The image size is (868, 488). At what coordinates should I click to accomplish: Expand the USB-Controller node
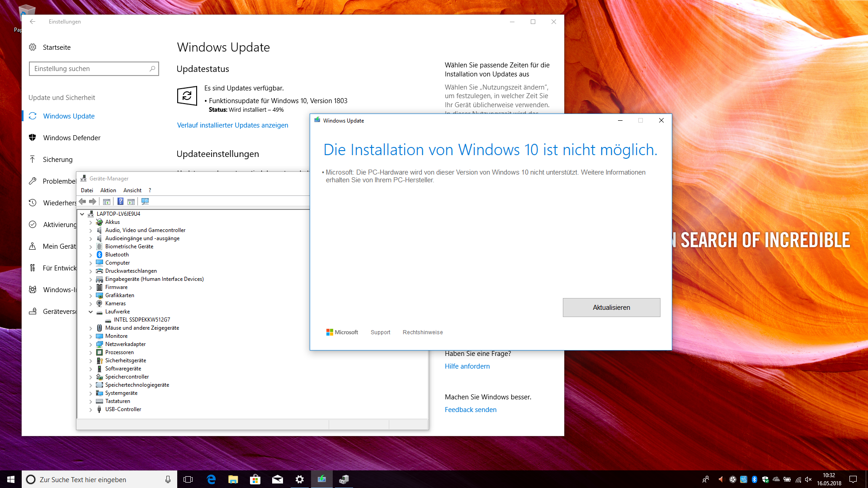(90, 410)
